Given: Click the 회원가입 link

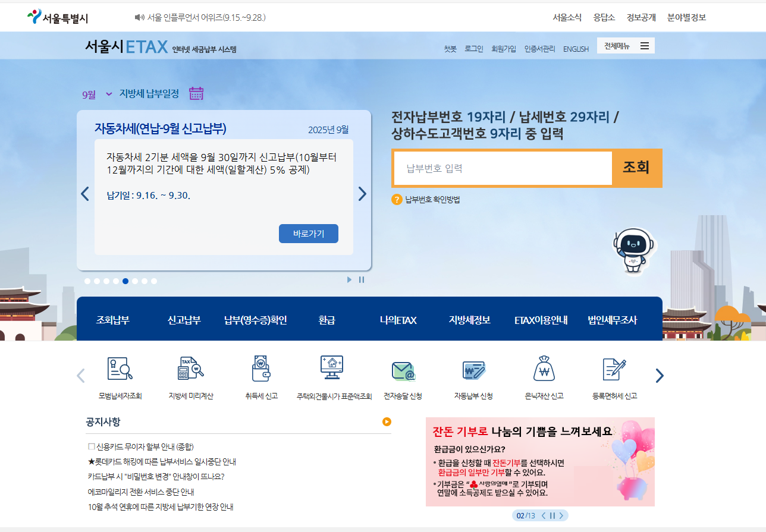Looking at the screenshot, I should point(504,49).
